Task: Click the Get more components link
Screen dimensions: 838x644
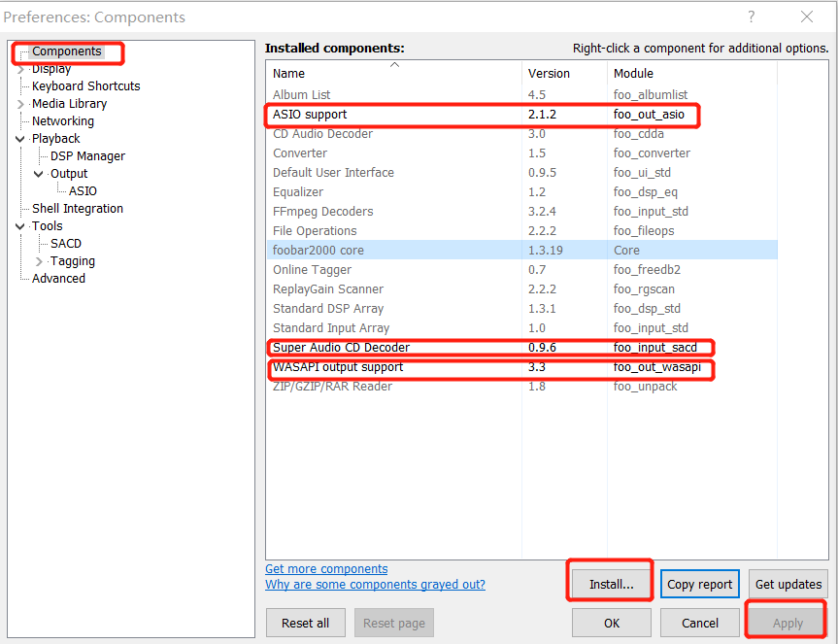Action: 326,569
